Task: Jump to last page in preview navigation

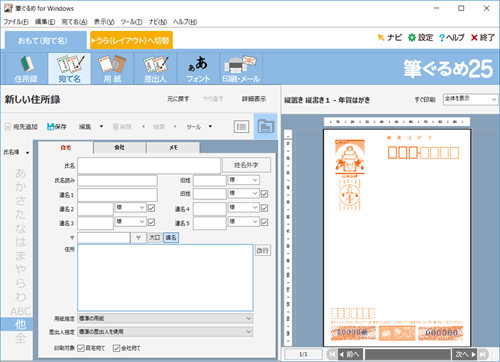Action: click(x=483, y=354)
